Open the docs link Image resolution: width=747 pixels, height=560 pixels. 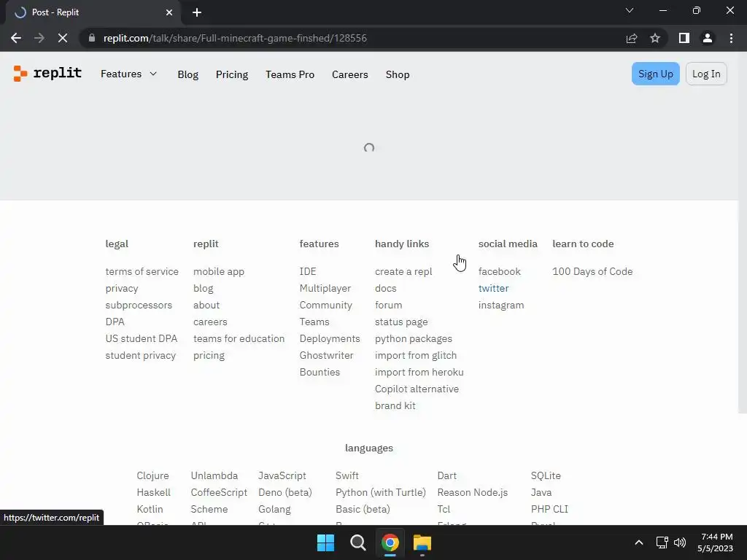click(385, 289)
